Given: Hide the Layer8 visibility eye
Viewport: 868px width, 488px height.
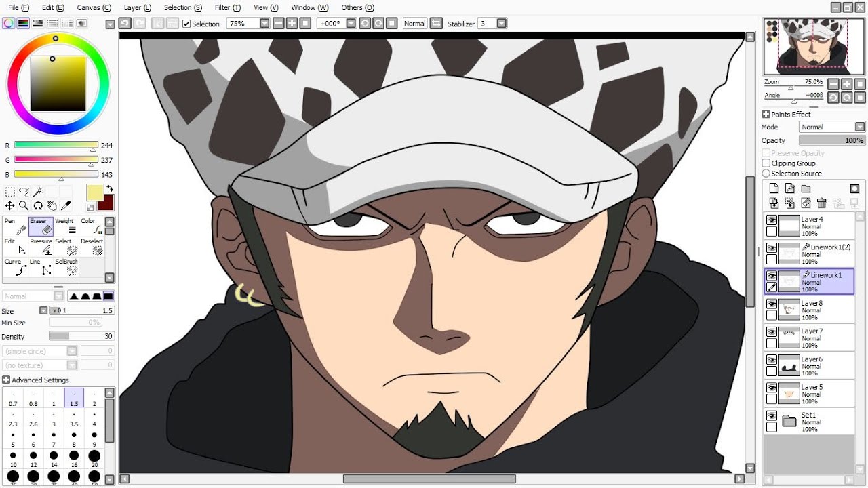Looking at the screenshot, I should pyautogui.click(x=772, y=304).
